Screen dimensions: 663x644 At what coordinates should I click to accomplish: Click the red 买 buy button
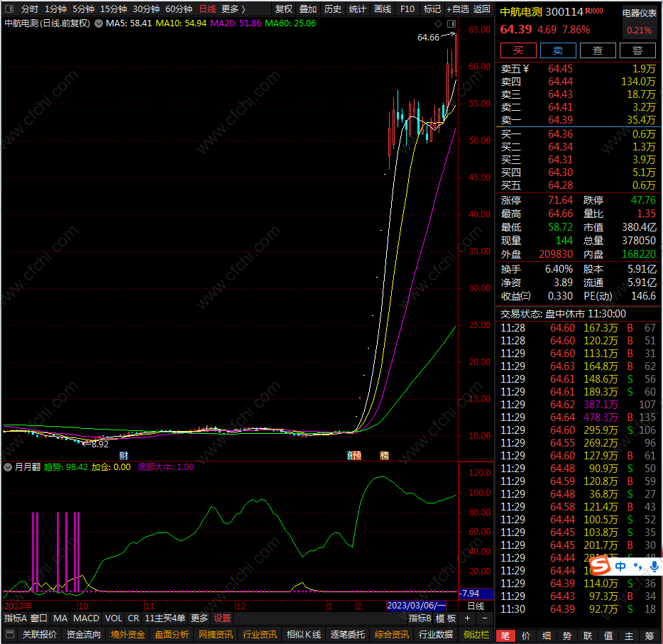click(x=518, y=50)
